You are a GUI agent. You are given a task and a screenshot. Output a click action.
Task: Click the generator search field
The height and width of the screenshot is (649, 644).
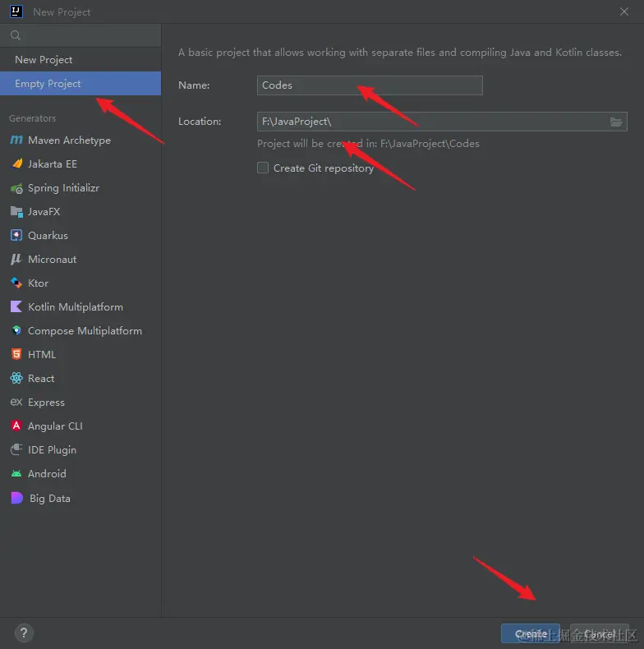tap(80, 35)
